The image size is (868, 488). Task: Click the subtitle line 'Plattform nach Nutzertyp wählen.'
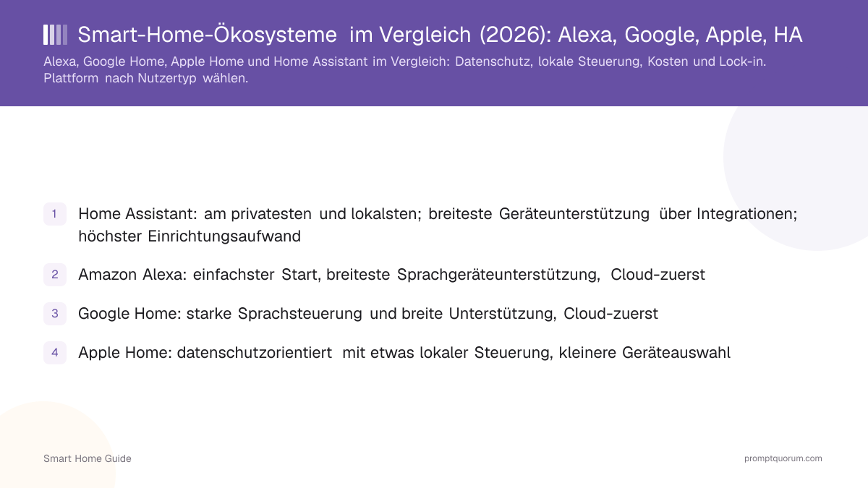click(x=145, y=79)
